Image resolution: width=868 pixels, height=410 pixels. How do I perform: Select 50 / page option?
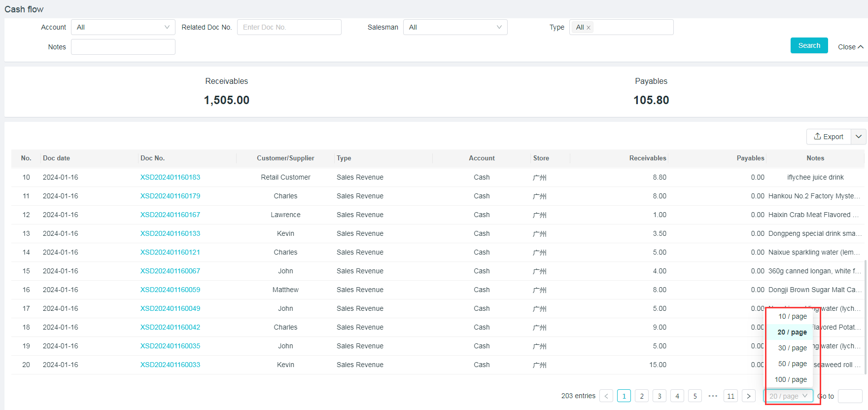point(792,364)
